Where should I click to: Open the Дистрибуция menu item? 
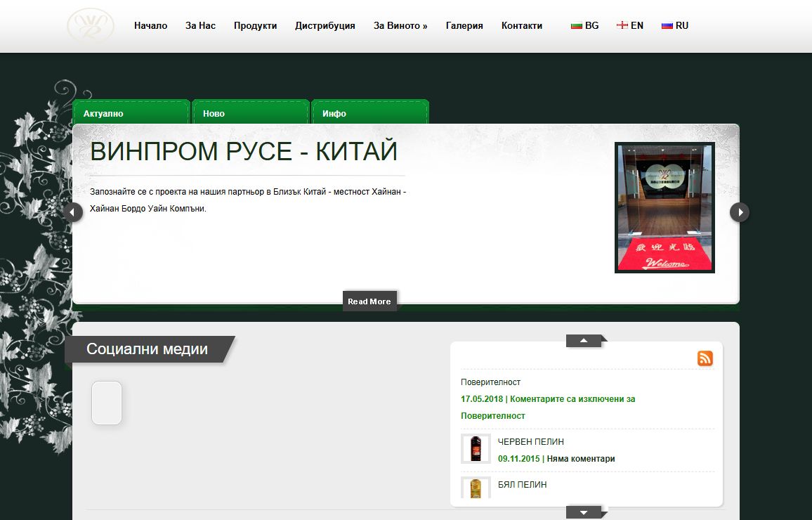[x=325, y=25]
